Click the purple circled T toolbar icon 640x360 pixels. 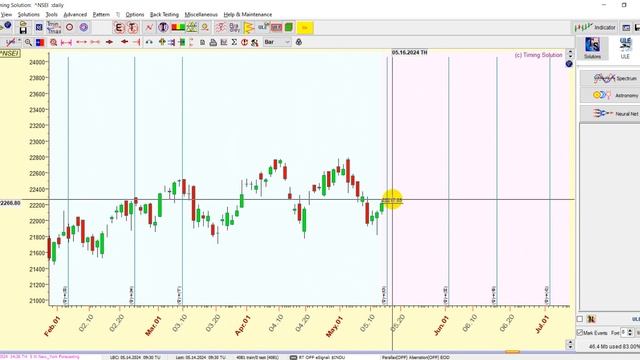coord(163,28)
